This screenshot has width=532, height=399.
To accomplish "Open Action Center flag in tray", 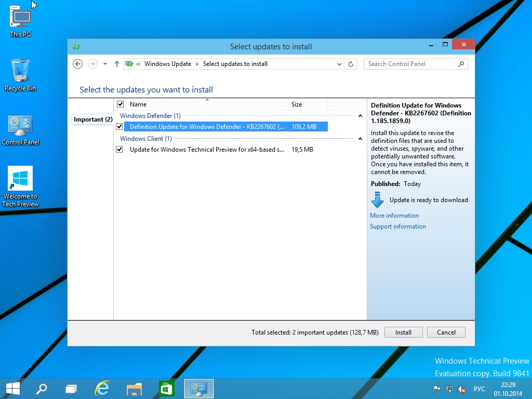I will (436, 389).
